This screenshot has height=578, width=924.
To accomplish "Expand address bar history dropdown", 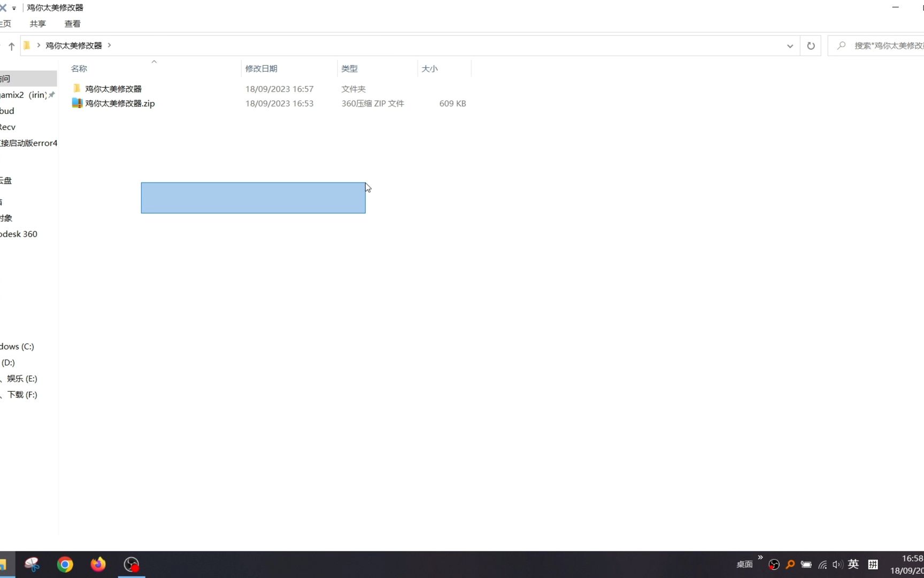I will click(790, 46).
